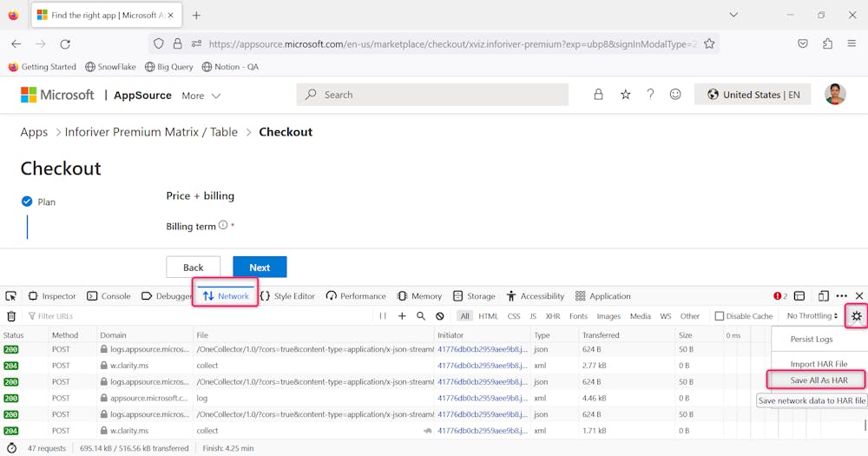
Task: Open the Big Query bookmark
Action: pyautogui.click(x=169, y=67)
